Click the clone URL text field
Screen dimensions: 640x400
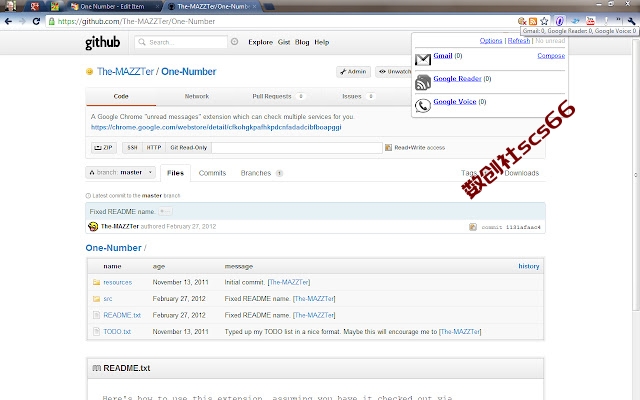click(297, 147)
